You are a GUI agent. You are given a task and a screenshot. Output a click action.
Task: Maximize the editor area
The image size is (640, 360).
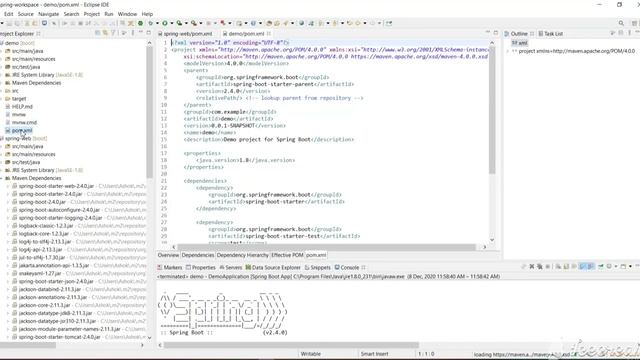point(496,33)
